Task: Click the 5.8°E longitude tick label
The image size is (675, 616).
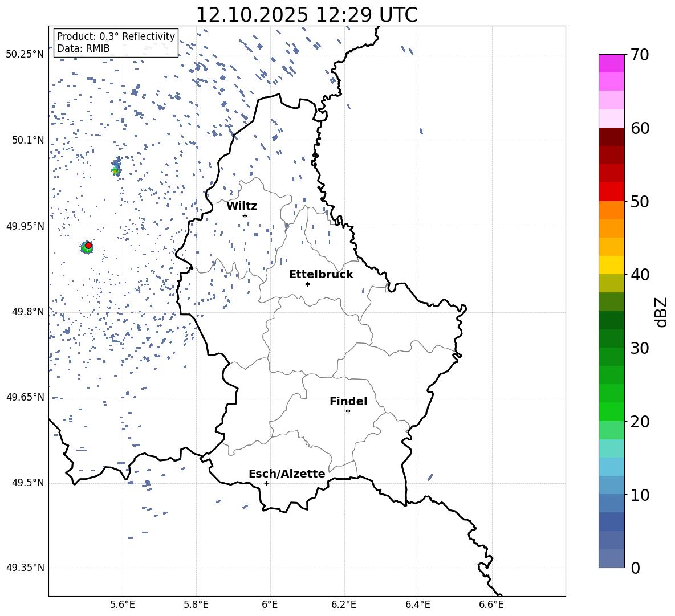Action: click(196, 605)
